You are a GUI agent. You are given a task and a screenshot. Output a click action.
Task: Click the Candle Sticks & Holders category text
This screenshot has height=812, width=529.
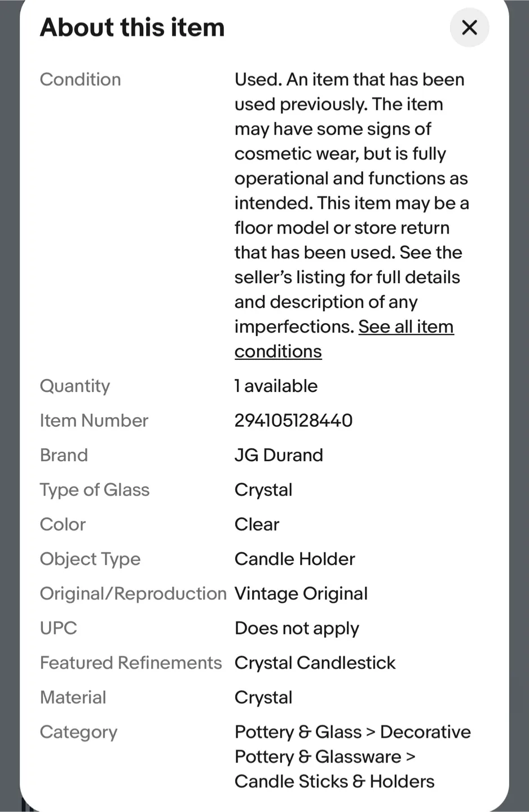click(x=334, y=781)
